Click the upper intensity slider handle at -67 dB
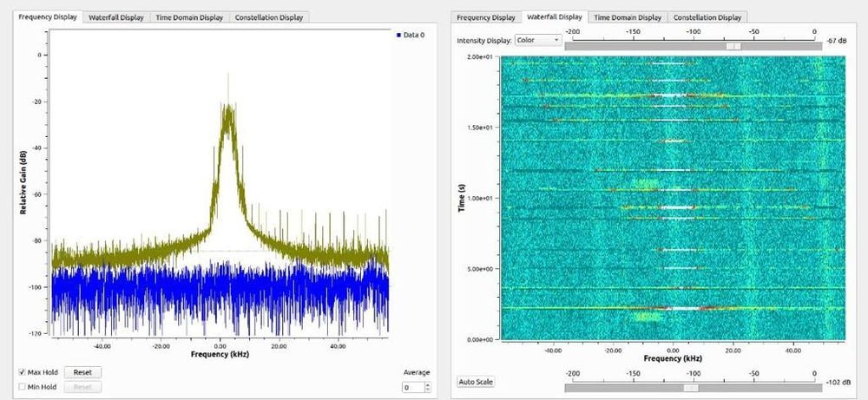868x400 pixels. point(734,45)
